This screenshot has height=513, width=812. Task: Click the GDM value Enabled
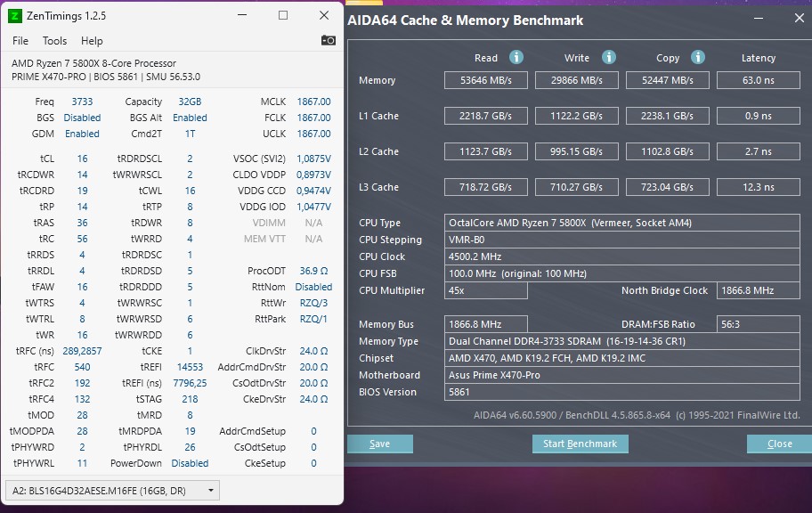pos(82,134)
